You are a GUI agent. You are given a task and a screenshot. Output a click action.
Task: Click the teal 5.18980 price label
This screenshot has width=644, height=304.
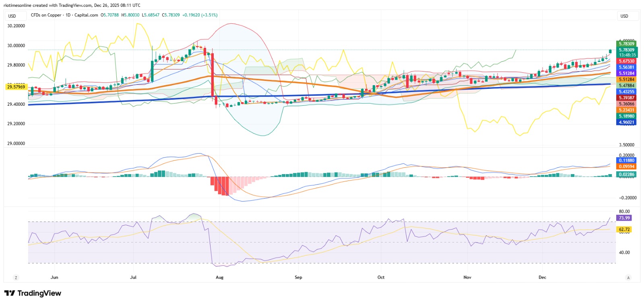tap(627, 116)
